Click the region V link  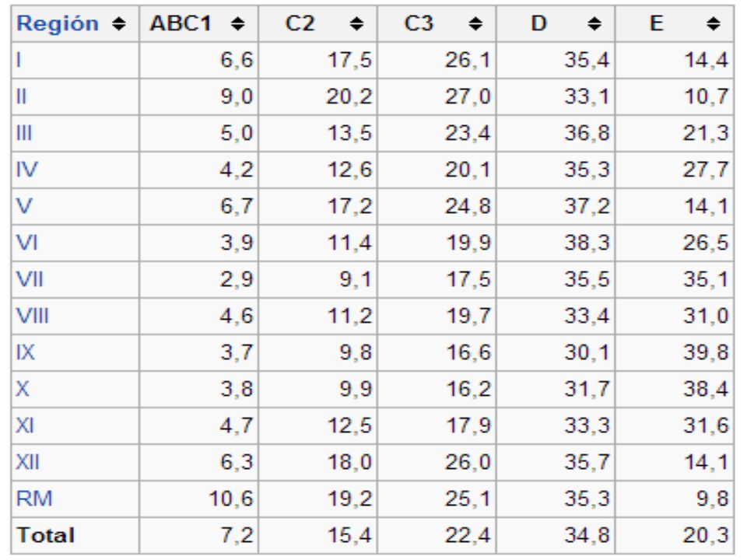point(24,206)
